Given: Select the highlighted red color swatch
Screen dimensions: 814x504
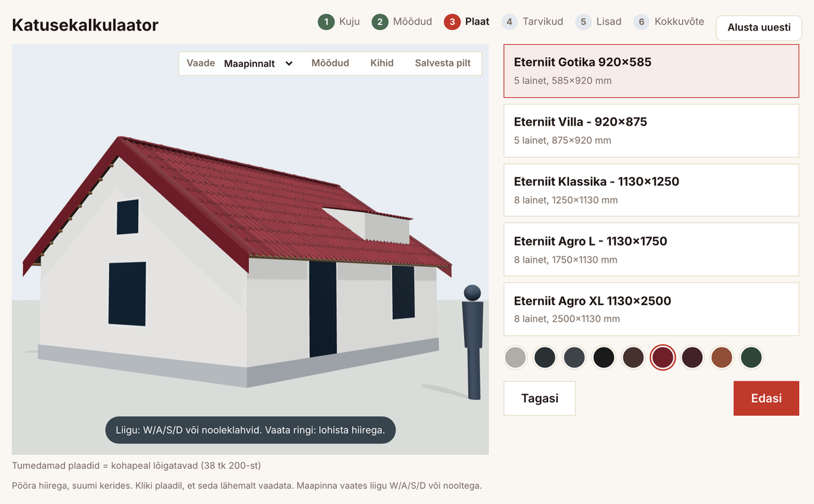Looking at the screenshot, I should 663,357.
